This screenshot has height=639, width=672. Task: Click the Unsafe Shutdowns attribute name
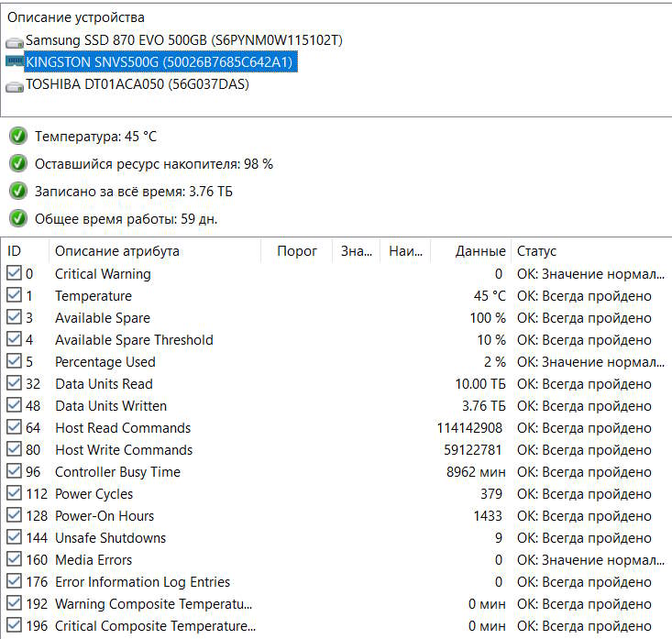(x=111, y=538)
